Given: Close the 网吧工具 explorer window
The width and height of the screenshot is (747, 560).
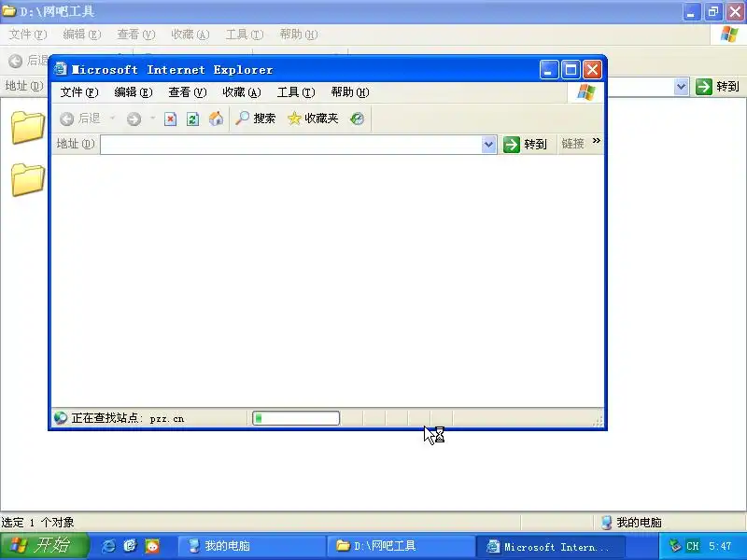Looking at the screenshot, I should click(736, 11).
